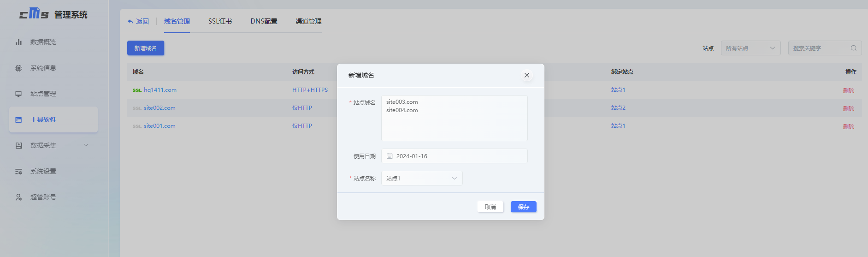Click the 操作 column header
The image size is (868, 257).
(x=850, y=72)
